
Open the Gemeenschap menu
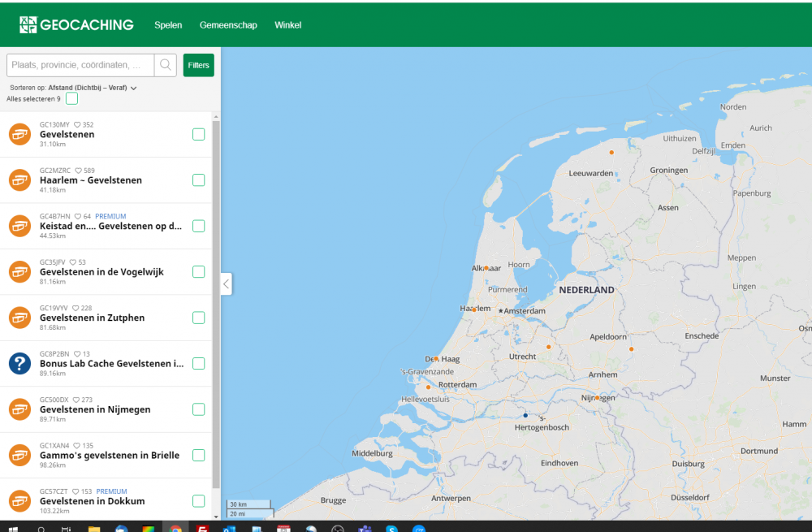(228, 25)
